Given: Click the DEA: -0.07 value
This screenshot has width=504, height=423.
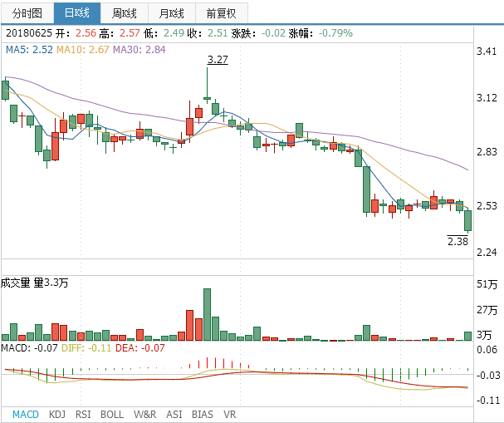Looking at the screenshot, I should point(139,347).
